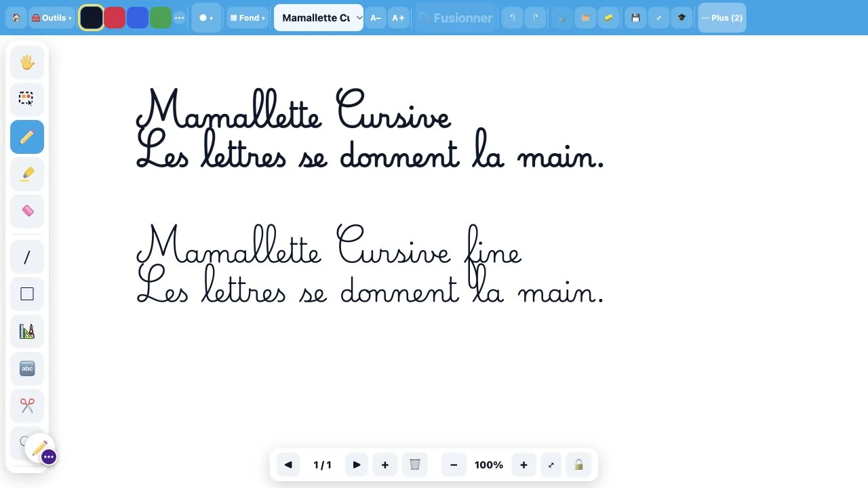Activate the pencil drawing tool

(27, 137)
